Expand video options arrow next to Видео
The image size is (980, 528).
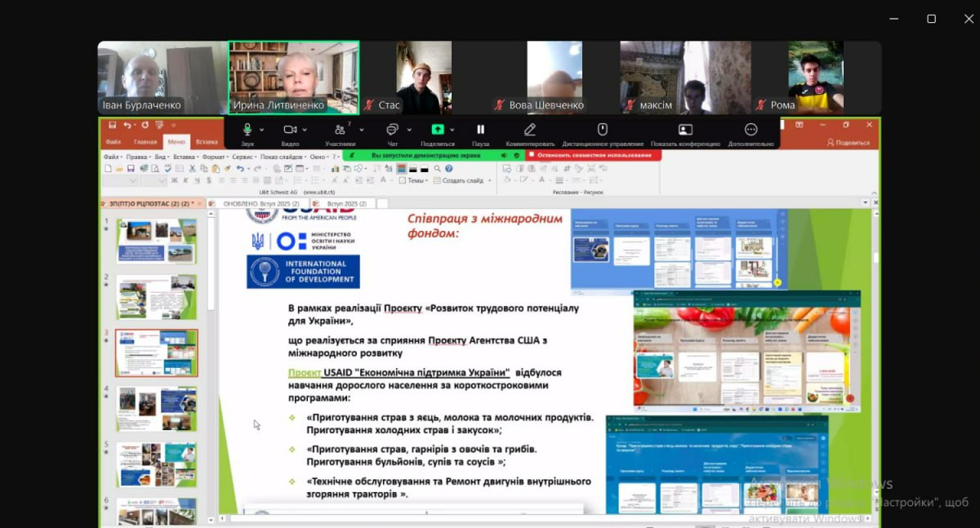tap(305, 130)
